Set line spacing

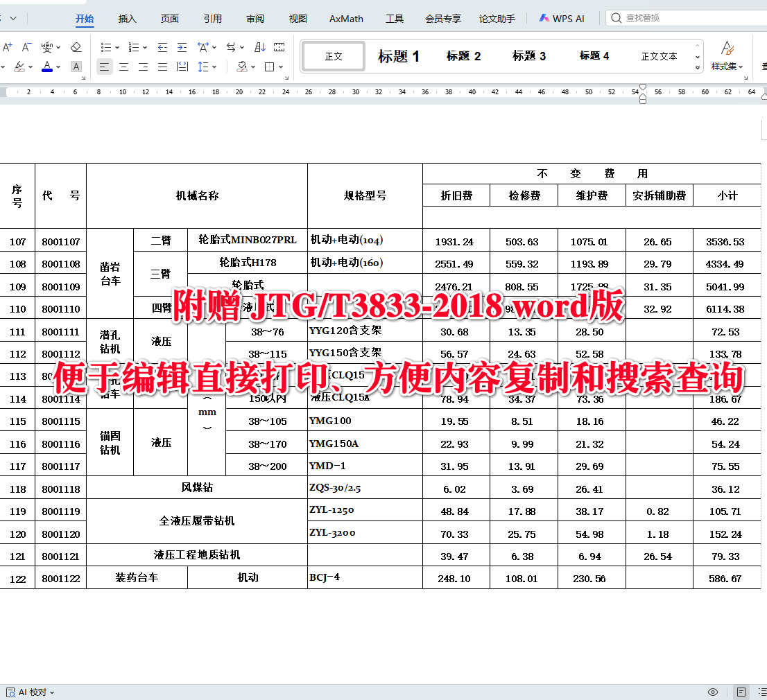click(203, 67)
